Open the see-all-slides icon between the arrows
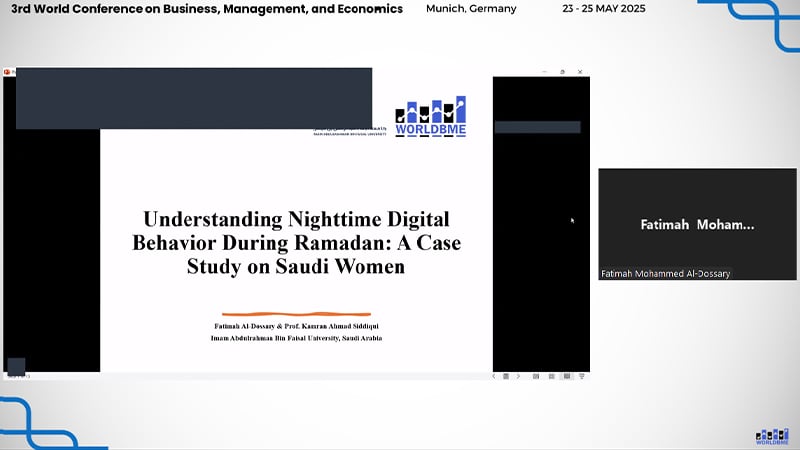The height and width of the screenshot is (450, 800). 506,376
